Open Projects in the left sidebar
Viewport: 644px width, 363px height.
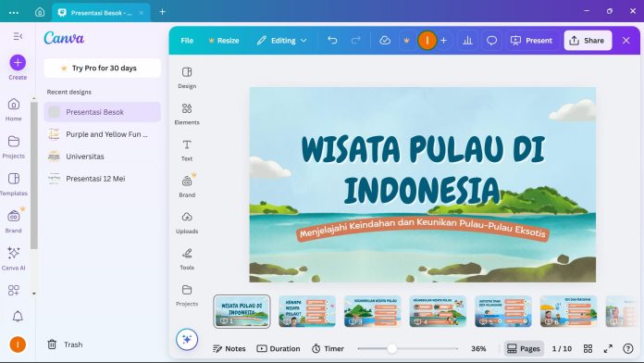(x=14, y=147)
